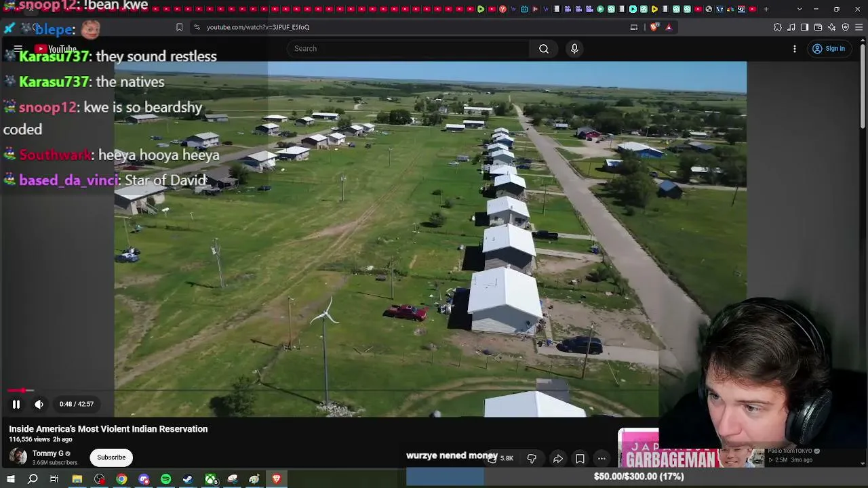The width and height of the screenshot is (868, 488).
Task: Open the Tommy G channel name link
Action: point(48,453)
